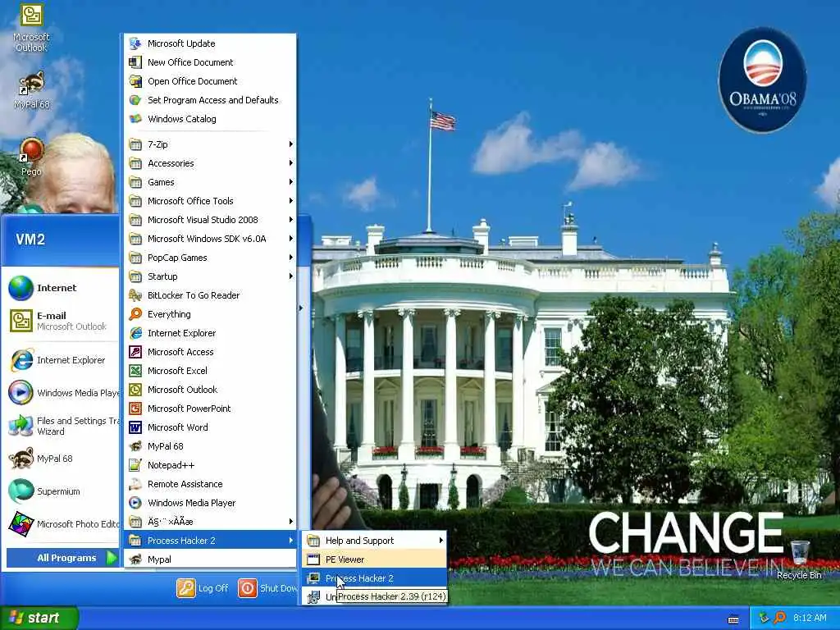
Task: Select Internet Explorer in All Programs list
Action: (211, 333)
